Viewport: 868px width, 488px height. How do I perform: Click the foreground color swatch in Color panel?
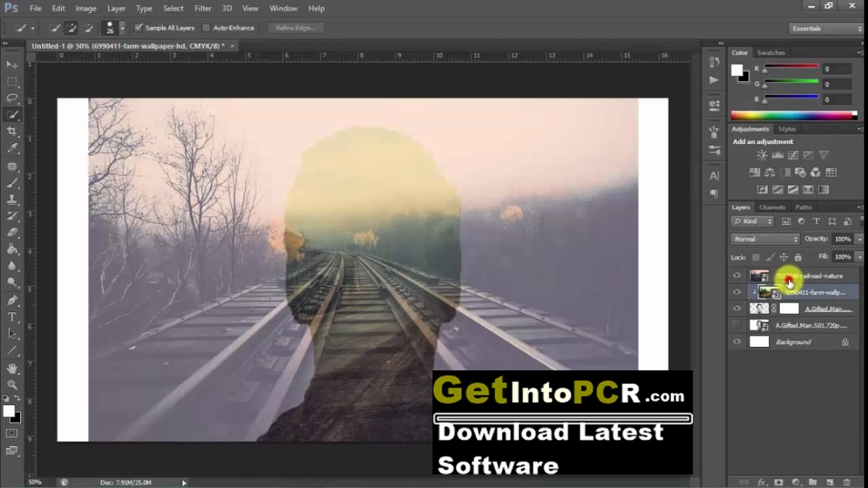[737, 70]
